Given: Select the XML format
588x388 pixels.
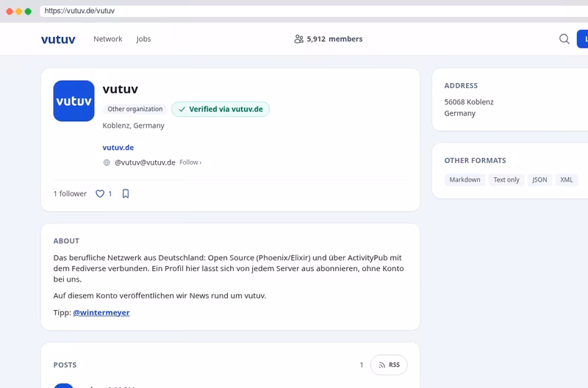Looking at the screenshot, I should tap(566, 179).
